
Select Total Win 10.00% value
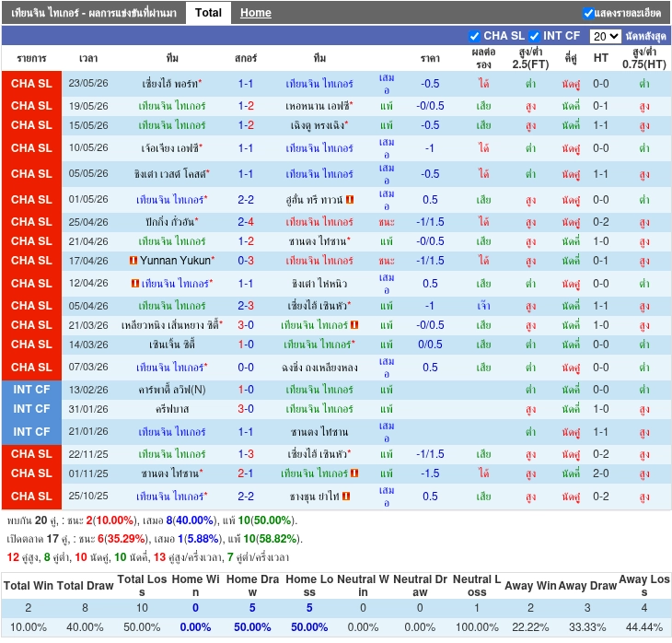pyautogui.click(x=29, y=627)
